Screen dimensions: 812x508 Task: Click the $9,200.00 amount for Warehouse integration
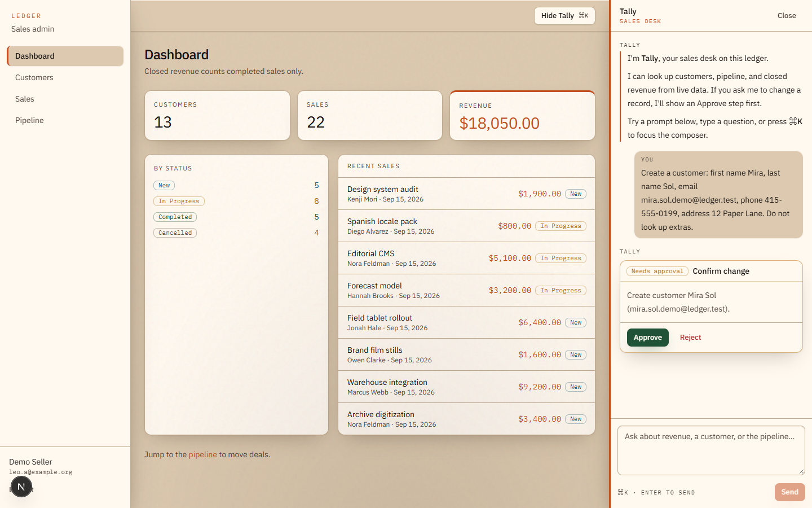pyautogui.click(x=540, y=387)
